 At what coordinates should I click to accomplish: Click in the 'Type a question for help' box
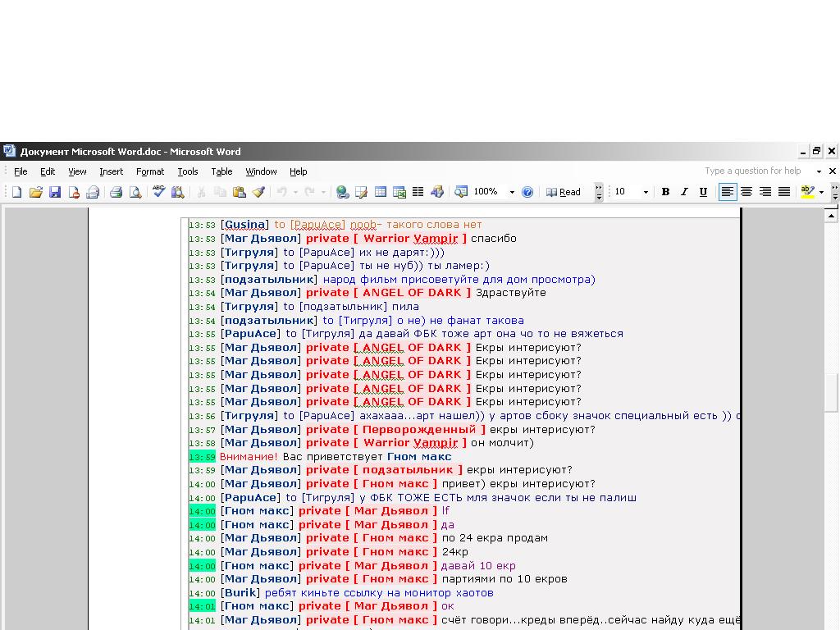click(x=753, y=171)
